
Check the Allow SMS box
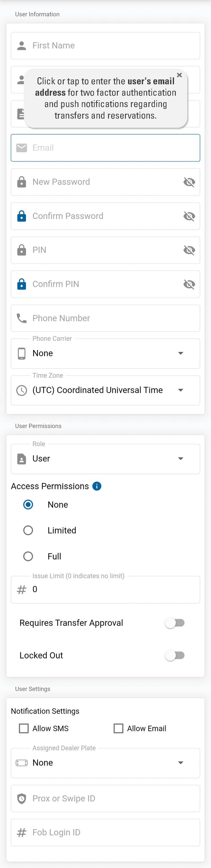pyautogui.click(x=24, y=728)
